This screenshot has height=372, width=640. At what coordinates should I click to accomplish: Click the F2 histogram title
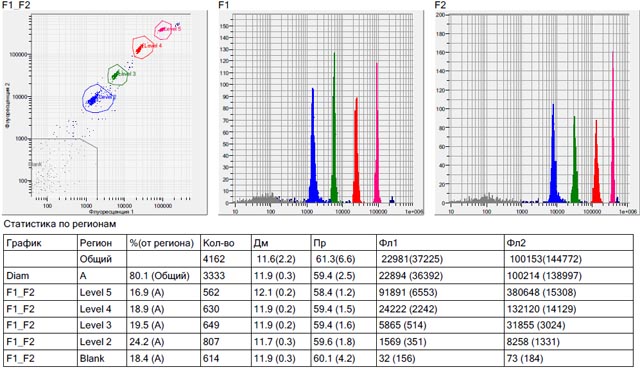440,5
